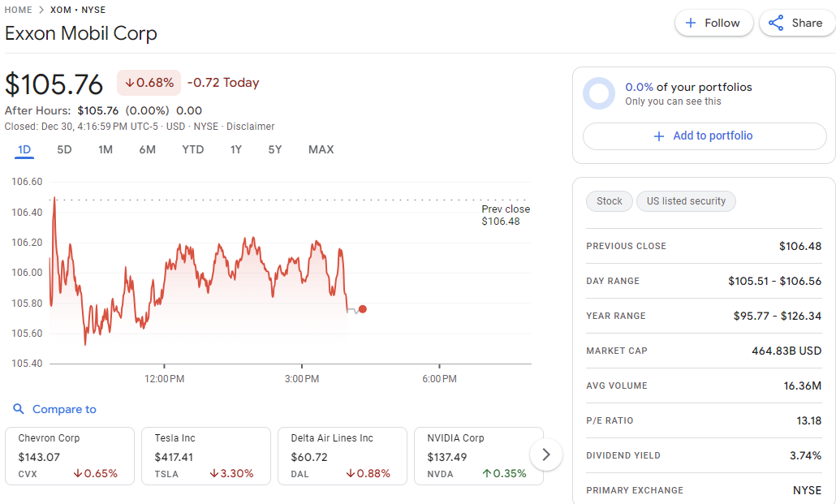This screenshot has width=836, height=504.
Task: Select the 1D chart range tab
Action: pos(24,150)
